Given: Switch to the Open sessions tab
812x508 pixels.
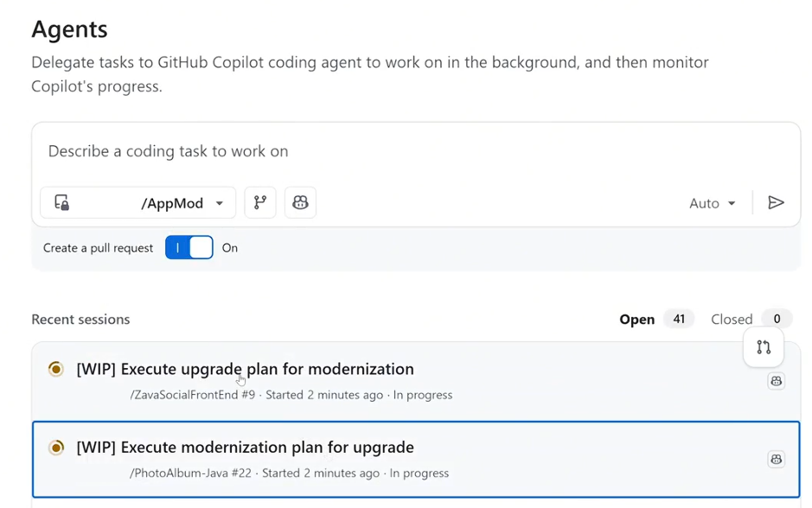Looking at the screenshot, I should [636, 320].
